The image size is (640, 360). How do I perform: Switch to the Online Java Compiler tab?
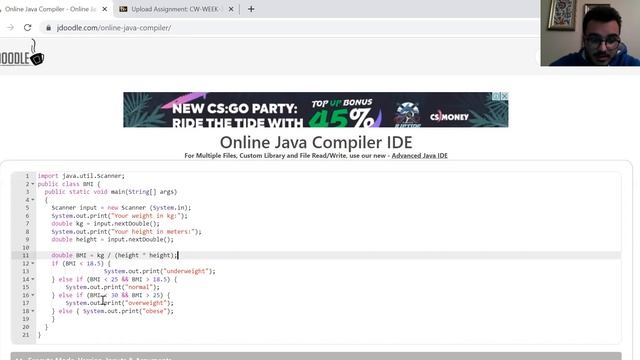tap(51, 9)
